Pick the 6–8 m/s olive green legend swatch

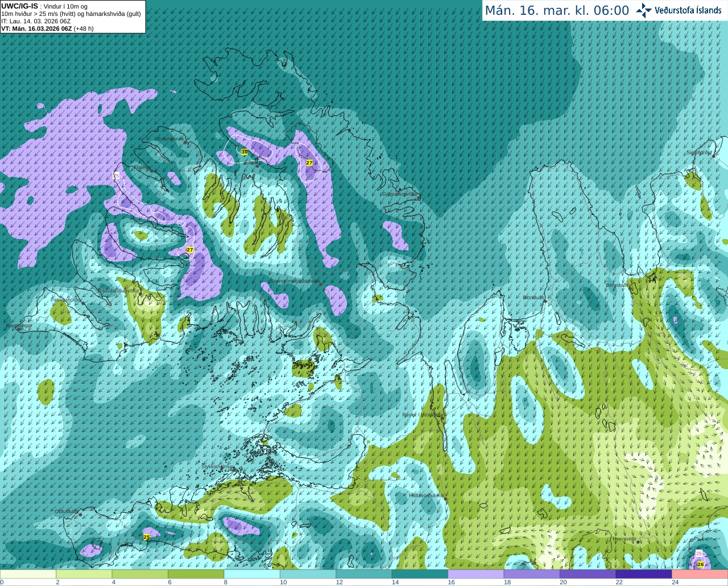point(196,574)
